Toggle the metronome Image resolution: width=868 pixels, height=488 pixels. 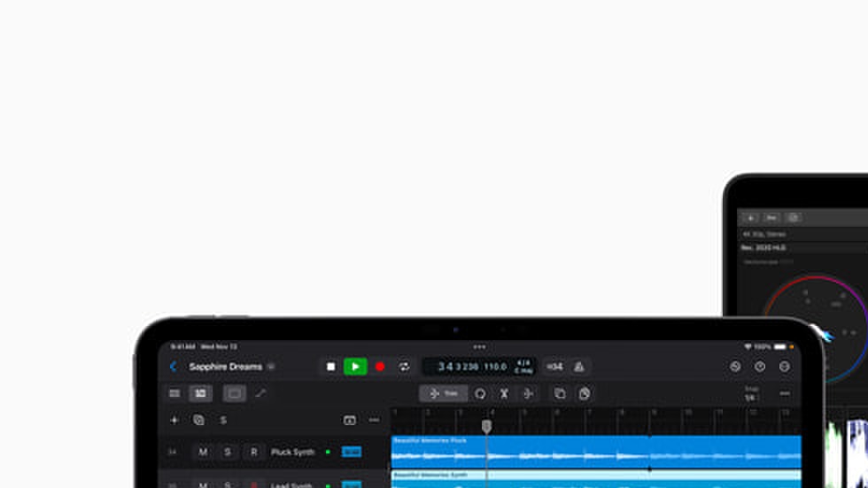click(579, 367)
